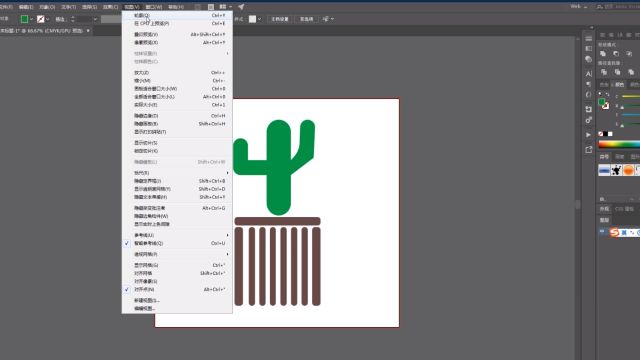
Task: Click green fill swatch in control bar
Action: (24, 19)
